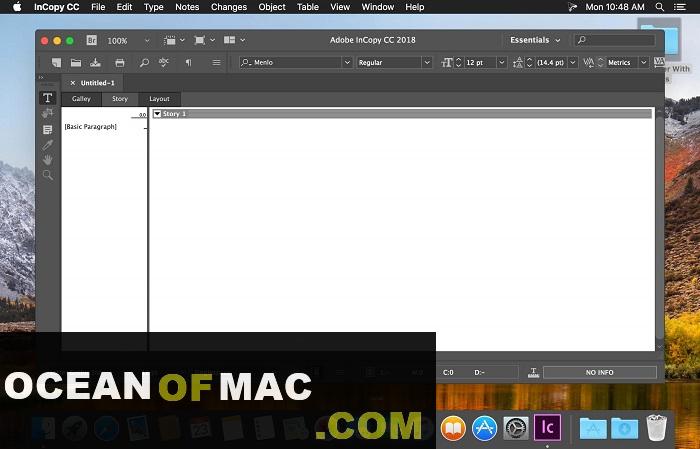Click the Story 1 header bar
The width and height of the screenshot is (700, 449).
402,114
